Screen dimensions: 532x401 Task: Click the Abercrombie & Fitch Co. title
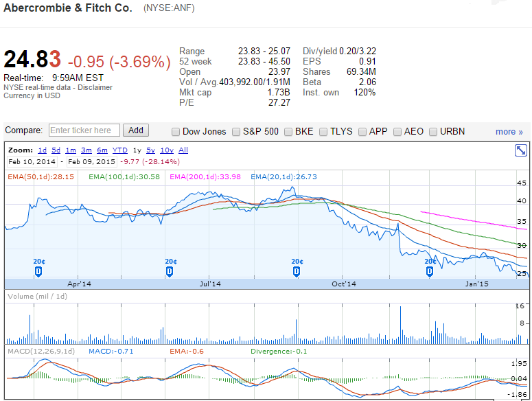(x=68, y=8)
